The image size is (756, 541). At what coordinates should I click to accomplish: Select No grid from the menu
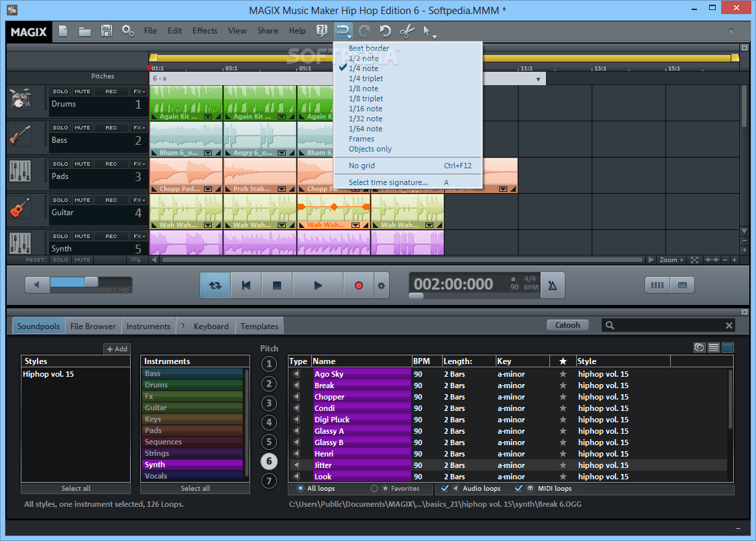[408, 166]
